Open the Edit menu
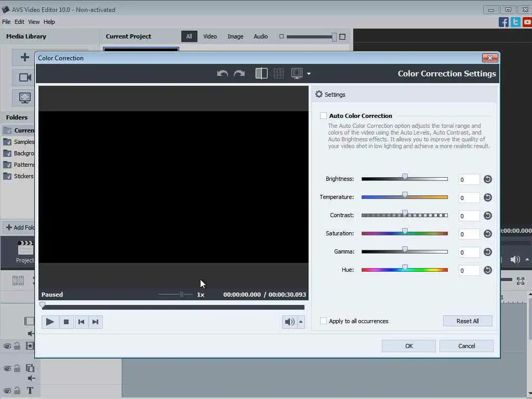532x399 pixels. click(x=19, y=22)
